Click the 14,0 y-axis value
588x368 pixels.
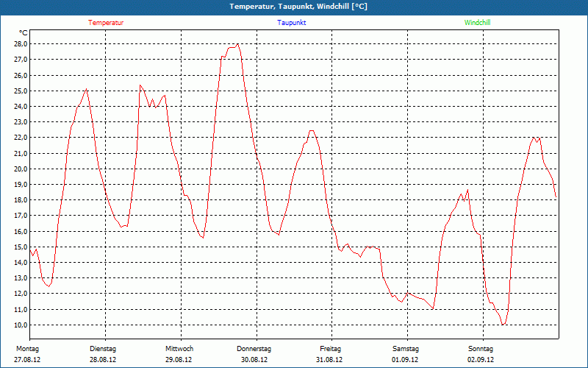tap(21, 263)
